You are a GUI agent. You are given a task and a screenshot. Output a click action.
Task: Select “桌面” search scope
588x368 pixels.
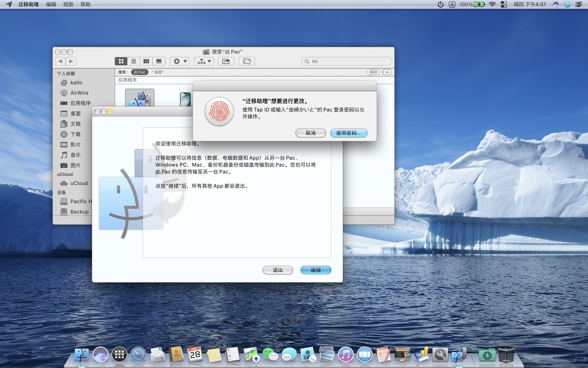click(158, 72)
